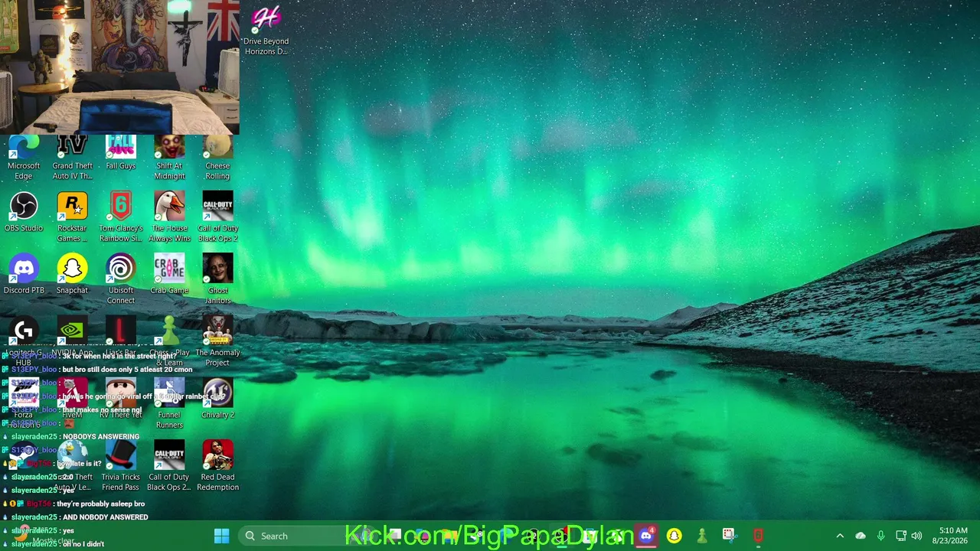The width and height of the screenshot is (980, 551).
Task: Launch the Snipping Tool from the taskbar
Action: click(x=729, y=536)
